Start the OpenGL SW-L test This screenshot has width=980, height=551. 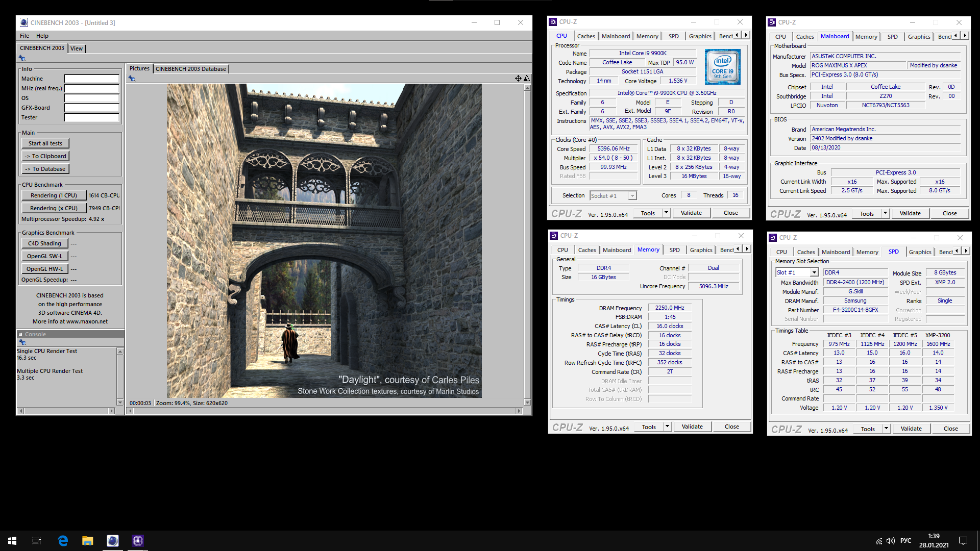point(44,256)
